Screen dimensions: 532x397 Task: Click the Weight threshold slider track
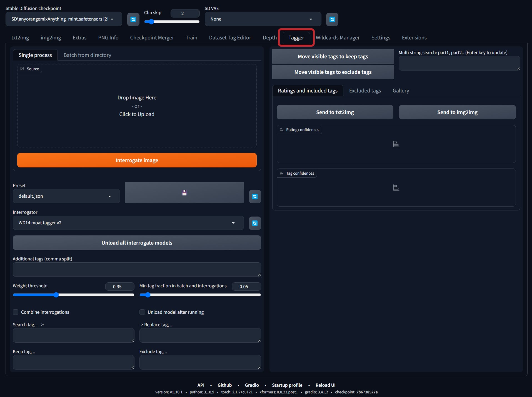coord(73,295)
